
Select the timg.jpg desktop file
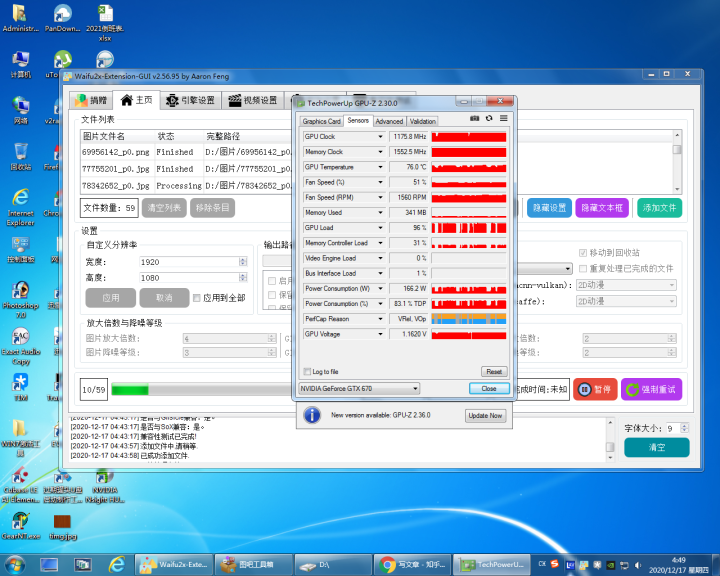click(62, 525)
